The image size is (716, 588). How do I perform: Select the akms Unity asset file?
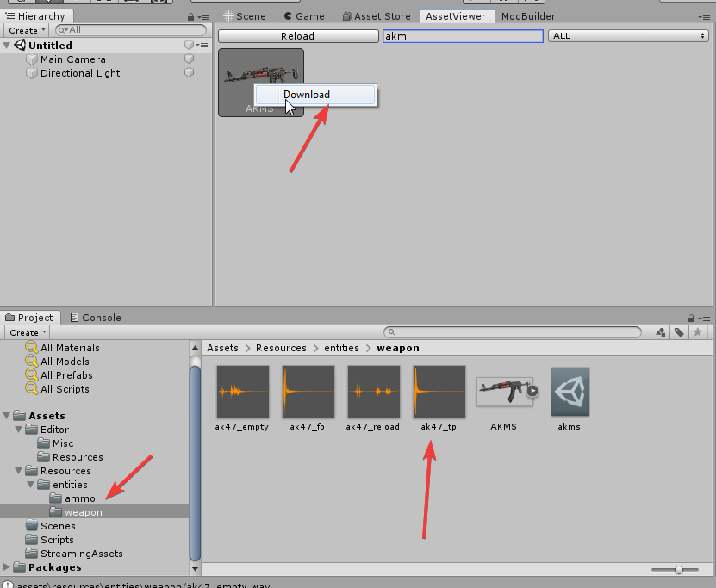click(570, 392)
